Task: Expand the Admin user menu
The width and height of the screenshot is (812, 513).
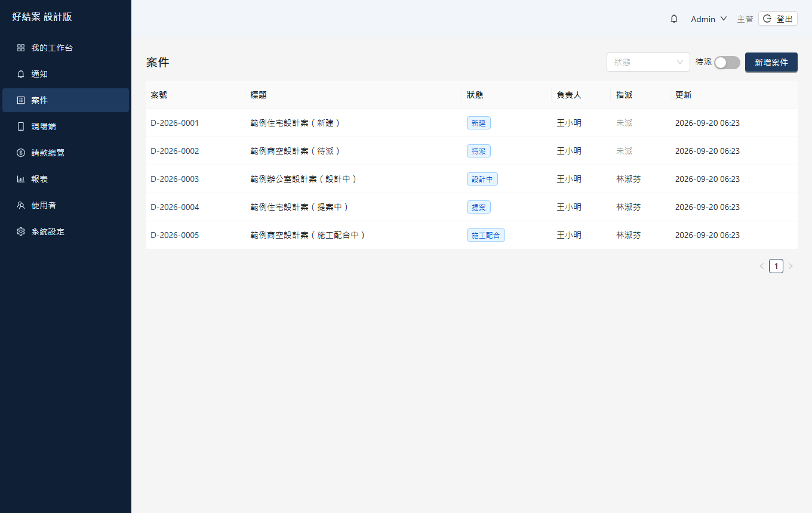Action: click(709, 19)
